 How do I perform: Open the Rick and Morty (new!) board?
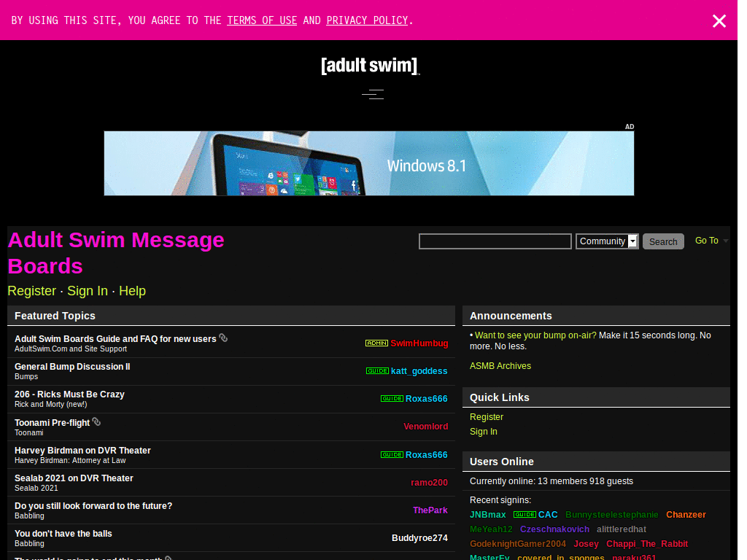click(51, 404)
